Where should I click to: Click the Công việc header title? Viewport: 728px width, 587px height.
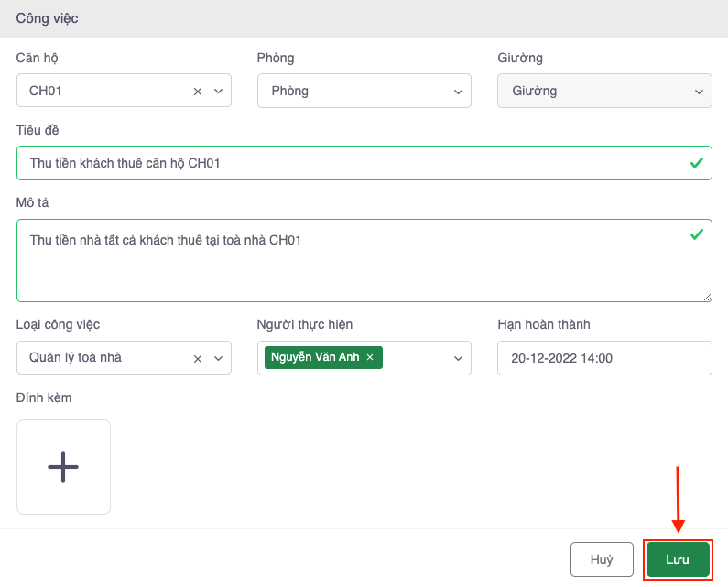click(x=47, y=19)
